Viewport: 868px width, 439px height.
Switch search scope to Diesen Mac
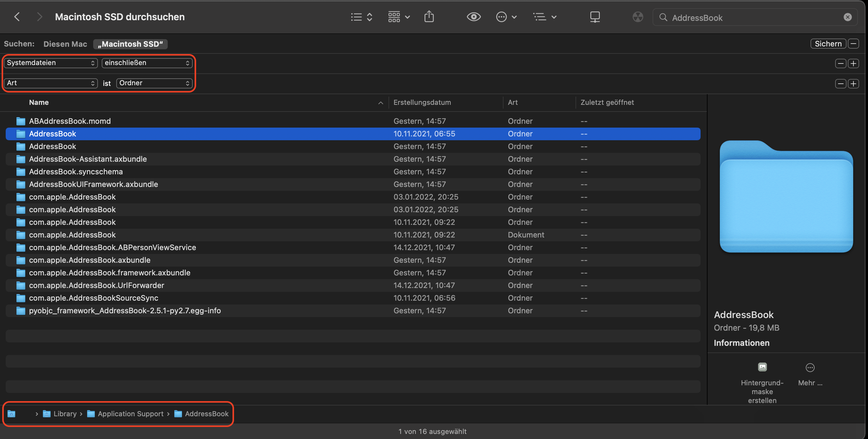pyautogui.click(x=65, y=44)
